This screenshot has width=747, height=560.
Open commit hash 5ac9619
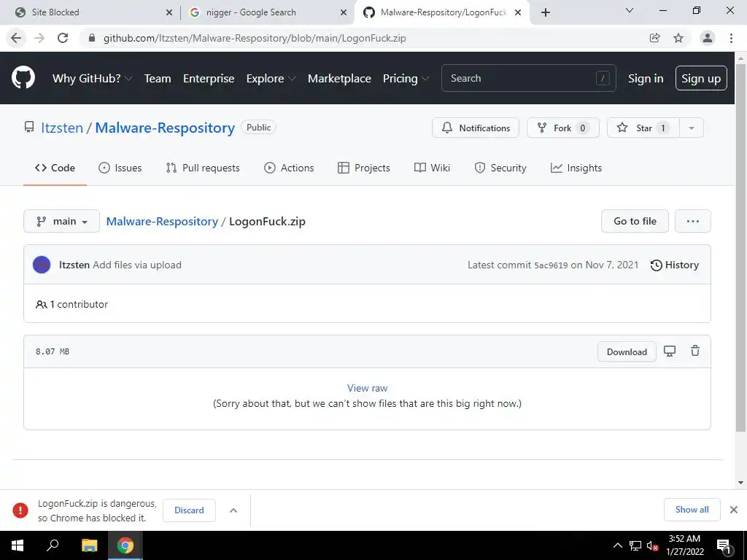point(551,265)
